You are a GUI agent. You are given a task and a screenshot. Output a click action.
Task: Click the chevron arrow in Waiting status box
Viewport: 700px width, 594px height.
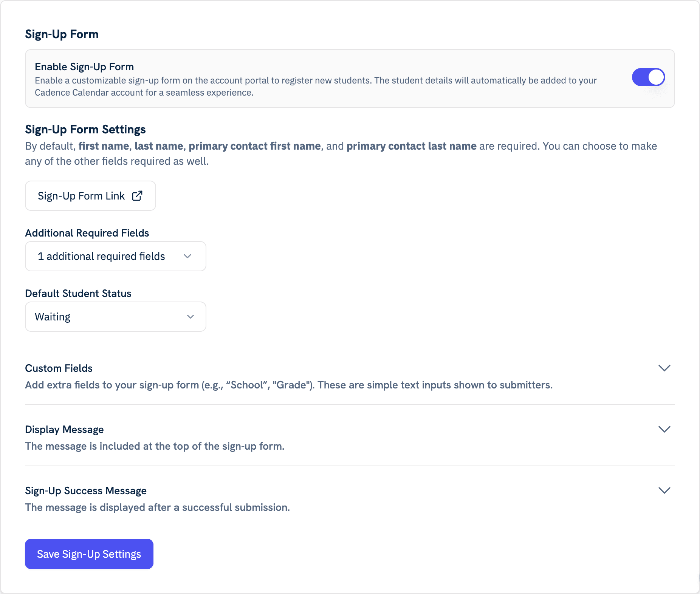[190, 317]
